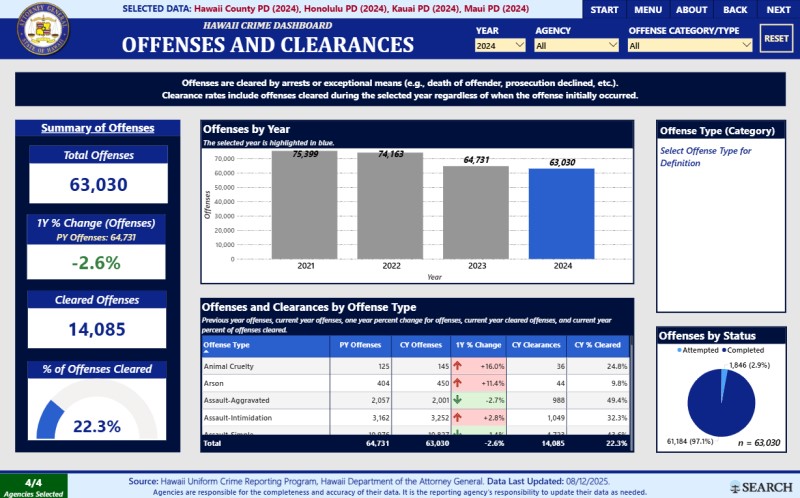Click the Attempted legend marker

[681, 349]
